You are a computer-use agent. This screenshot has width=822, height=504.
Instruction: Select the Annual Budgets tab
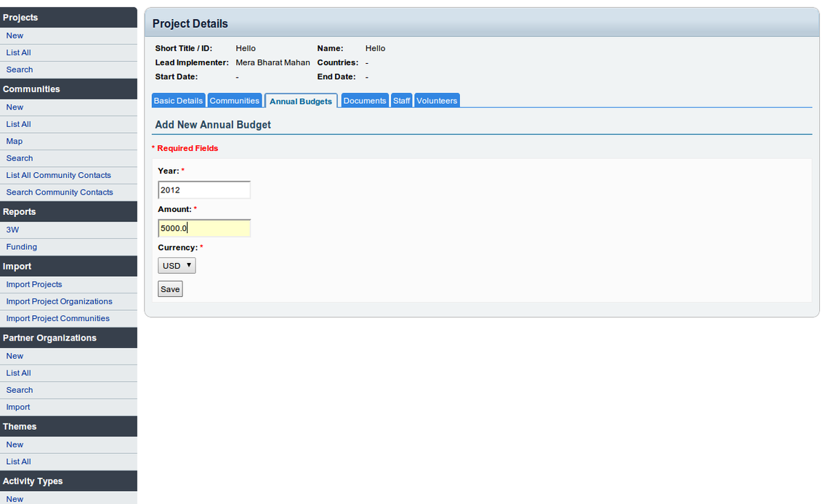tap(301, 101)
